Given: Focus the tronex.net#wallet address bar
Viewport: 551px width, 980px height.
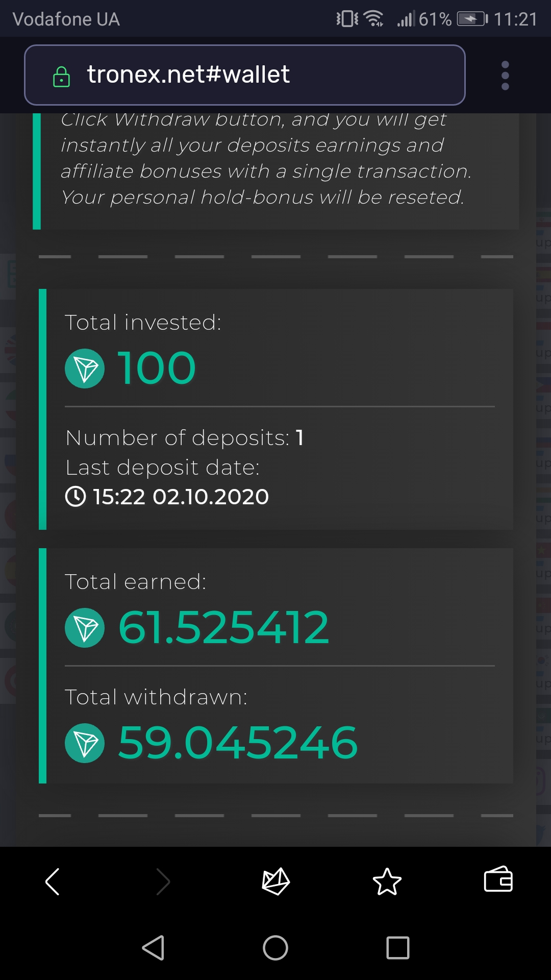Looking at the screenshot, I should point(245,75).
